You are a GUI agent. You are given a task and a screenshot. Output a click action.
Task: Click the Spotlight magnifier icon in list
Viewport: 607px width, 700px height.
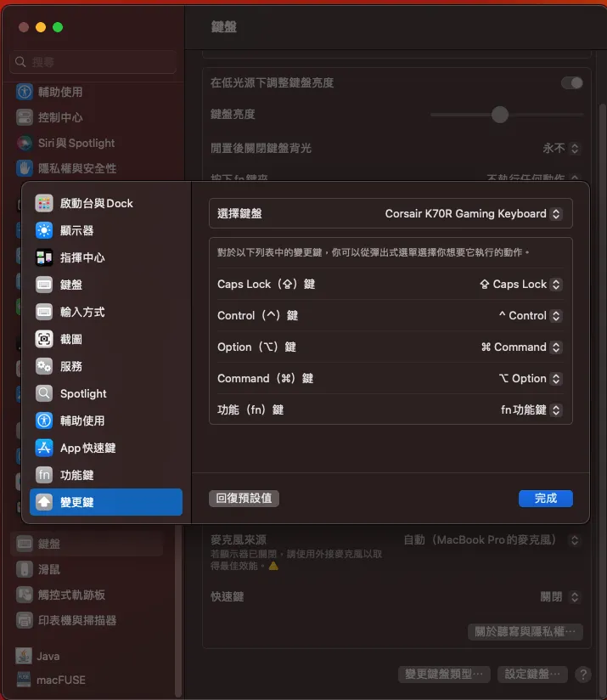[x=44, y=394]
